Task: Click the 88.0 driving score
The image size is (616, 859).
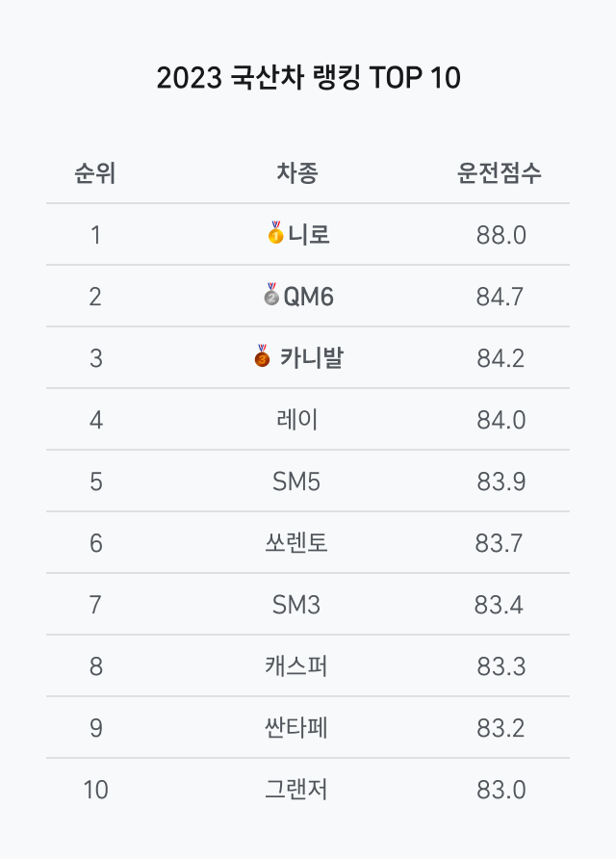Action: pos(500,235)
